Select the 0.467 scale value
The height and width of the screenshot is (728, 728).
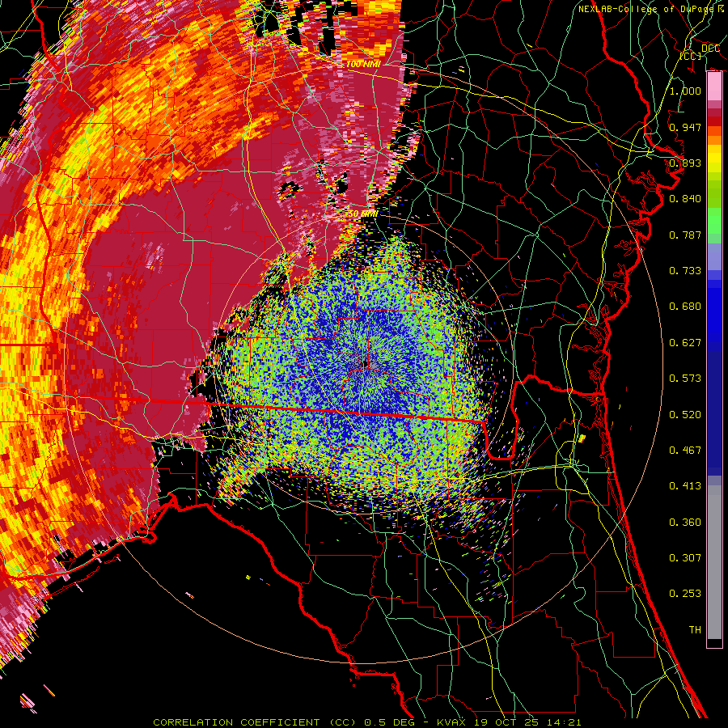pyautogui.click(x=685, y=451)
